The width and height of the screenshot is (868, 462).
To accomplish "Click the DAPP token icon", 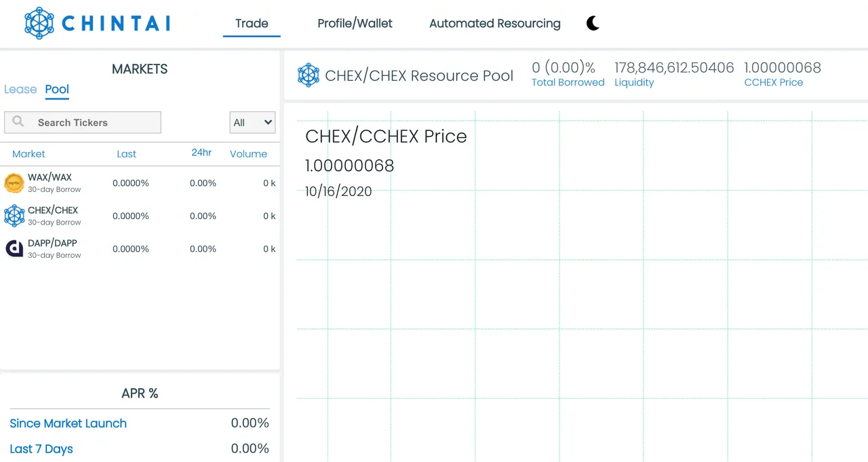I will click(14, 248).
